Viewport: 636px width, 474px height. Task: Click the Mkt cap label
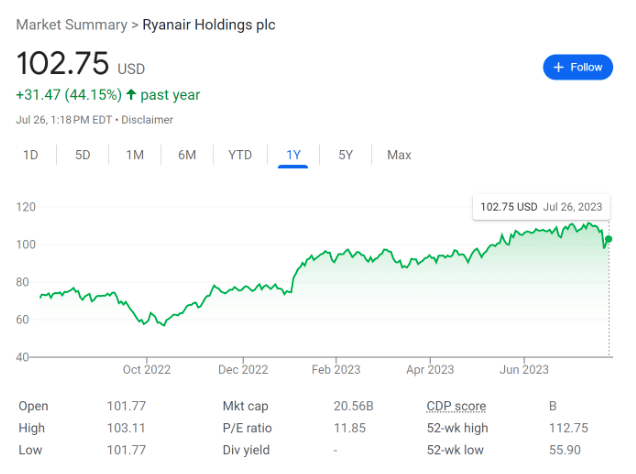(x=245, y=406)
